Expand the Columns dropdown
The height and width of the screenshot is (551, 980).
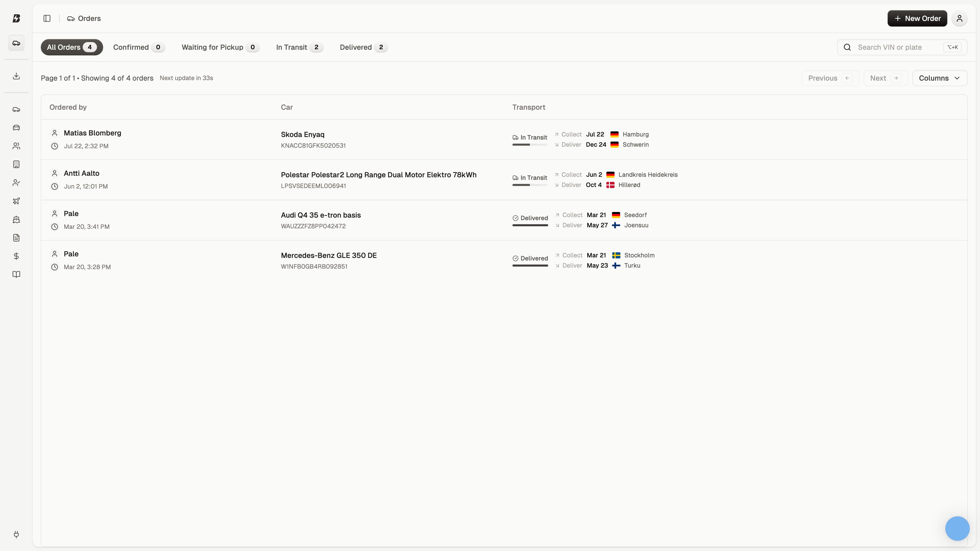[939, 78]
